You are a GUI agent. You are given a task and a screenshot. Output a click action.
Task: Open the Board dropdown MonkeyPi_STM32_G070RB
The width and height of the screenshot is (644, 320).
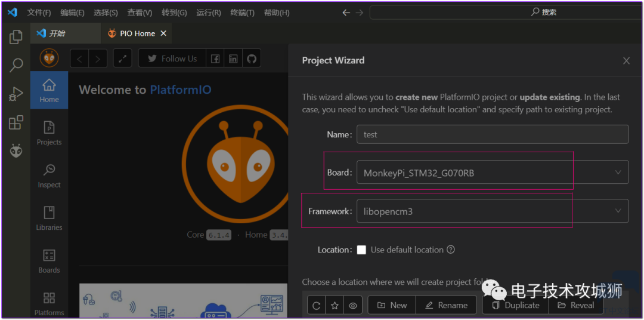pyautogui.click(x=493, y=173)
